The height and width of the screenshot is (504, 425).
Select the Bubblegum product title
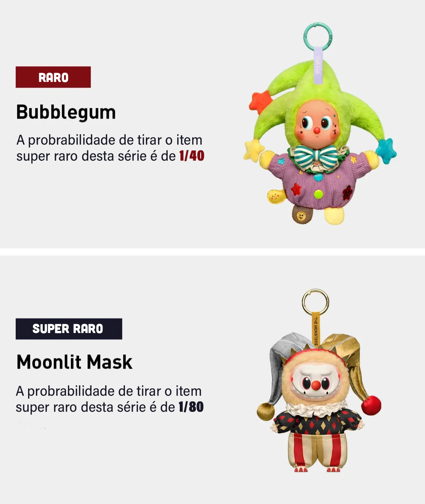pos(66,112)
